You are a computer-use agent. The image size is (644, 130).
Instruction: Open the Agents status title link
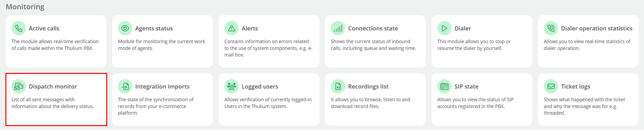click(154, 28)
